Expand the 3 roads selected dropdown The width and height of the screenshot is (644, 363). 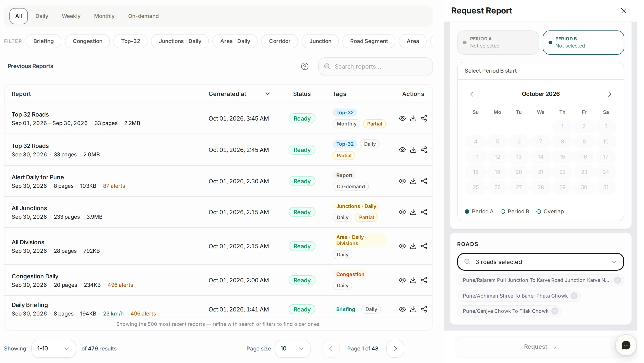tap(540, 262)
